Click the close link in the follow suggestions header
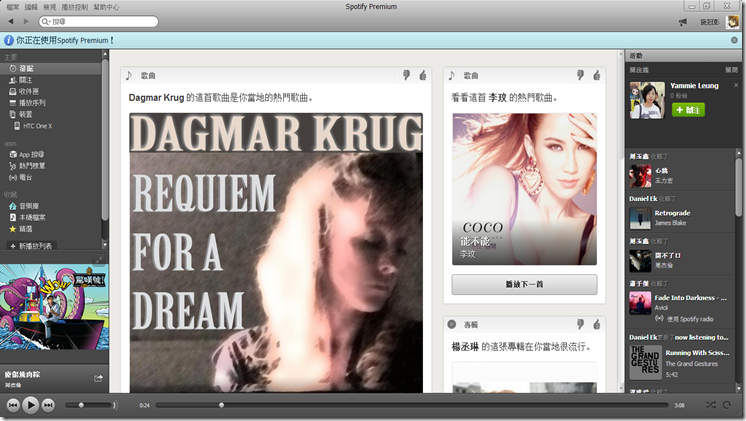 tap(731, 70)
